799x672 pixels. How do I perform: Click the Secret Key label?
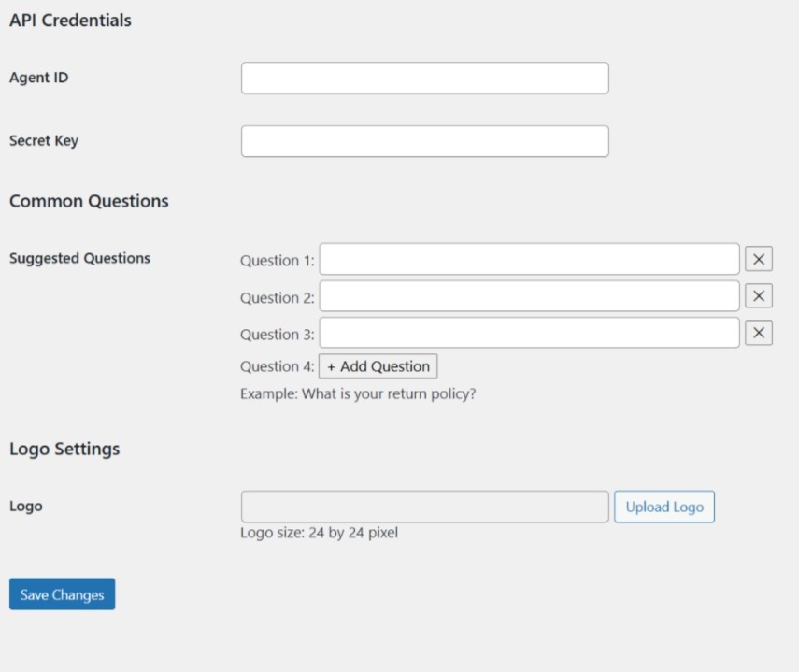tap(44, 140)
